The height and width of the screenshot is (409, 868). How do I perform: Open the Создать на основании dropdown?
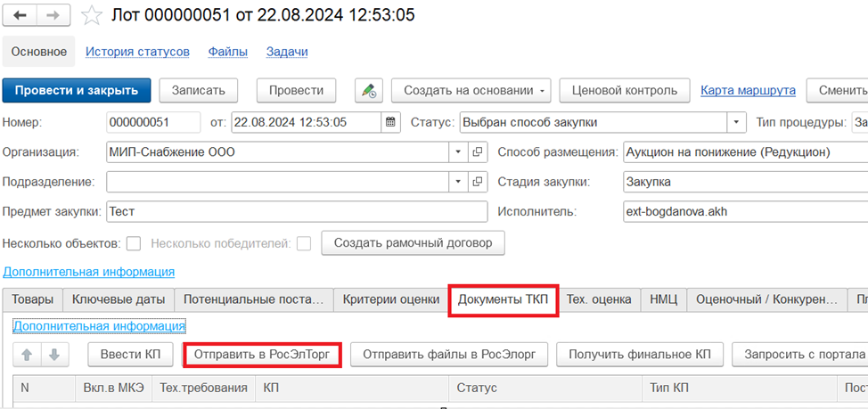pyautogui.click(x=471, y=90)
